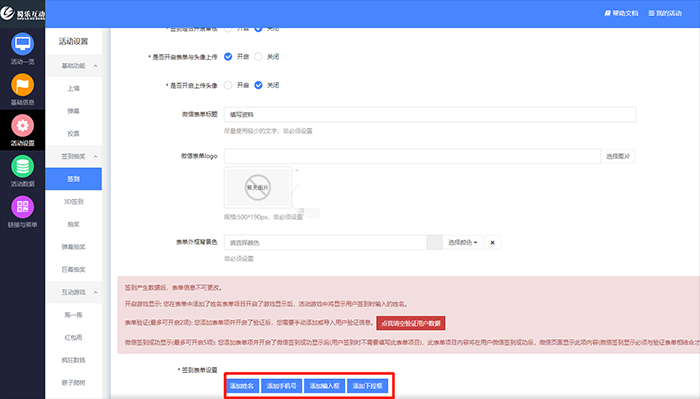Click the 表单外框背景色 input field
Image resolution: width=700 pixels, height=399 pixels.
325,242
